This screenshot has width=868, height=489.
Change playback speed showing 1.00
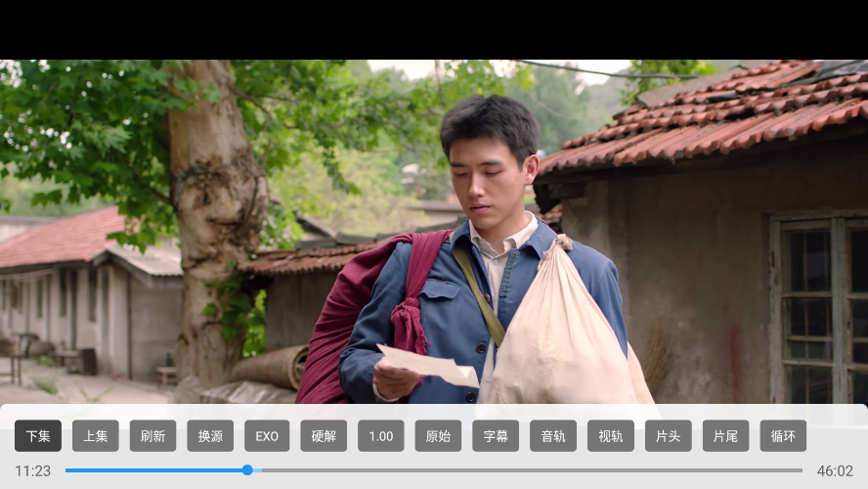click(x=381, y=436)
